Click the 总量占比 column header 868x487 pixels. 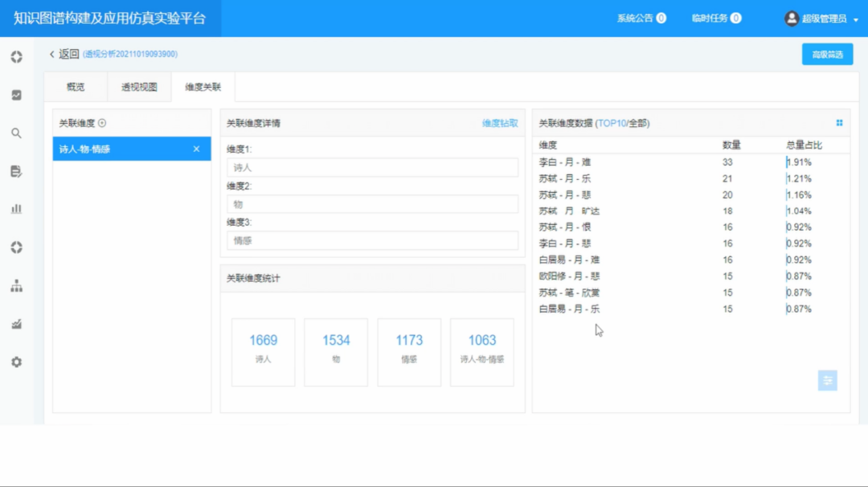[x=804, y=145]
